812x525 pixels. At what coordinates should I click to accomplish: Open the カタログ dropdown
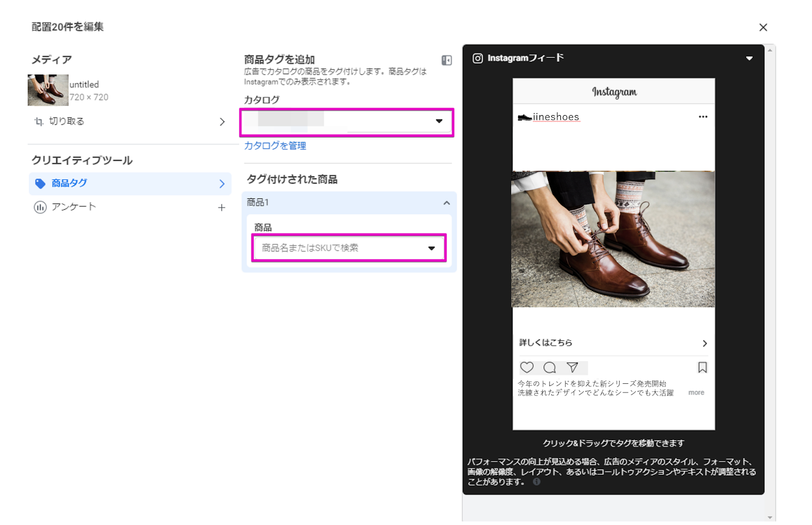(x=347, y=122)
